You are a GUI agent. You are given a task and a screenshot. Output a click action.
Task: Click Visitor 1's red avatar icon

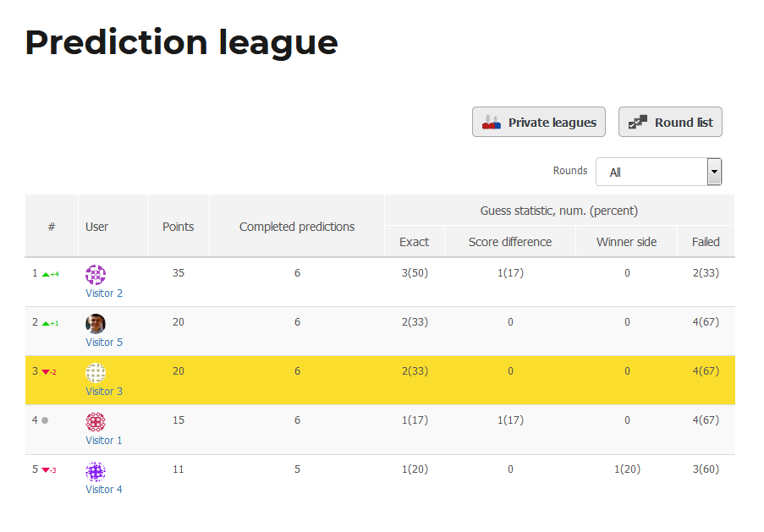(x=96, y=421)
